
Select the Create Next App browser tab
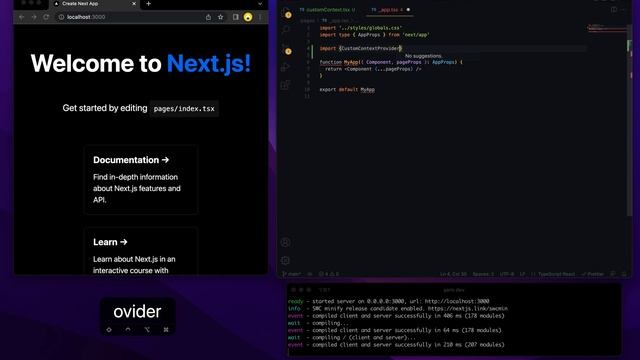(95, 4)
